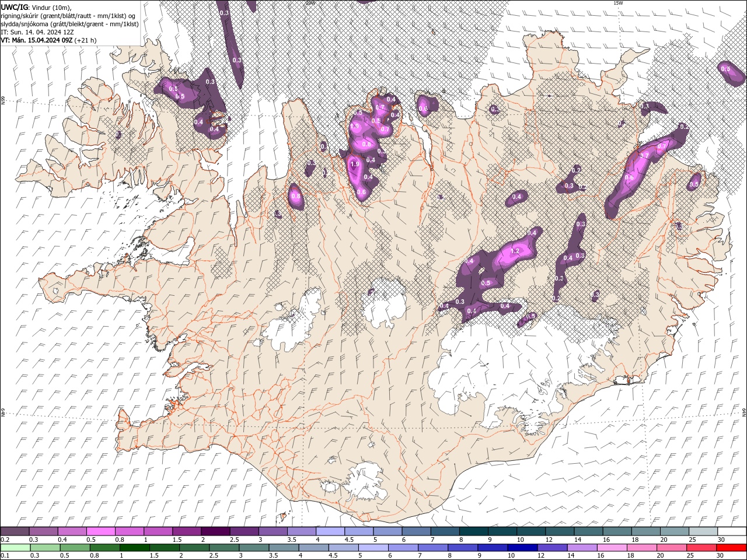The image size is (747, 560).
Task: Click the bright red 30 swatch in bottom legend row
Action: 731,548
